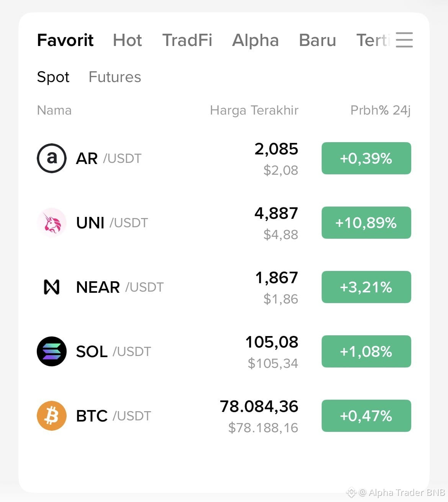Sort by Harga Terakhir column
This screenshot has height=502, width=448.
[254, 110]
